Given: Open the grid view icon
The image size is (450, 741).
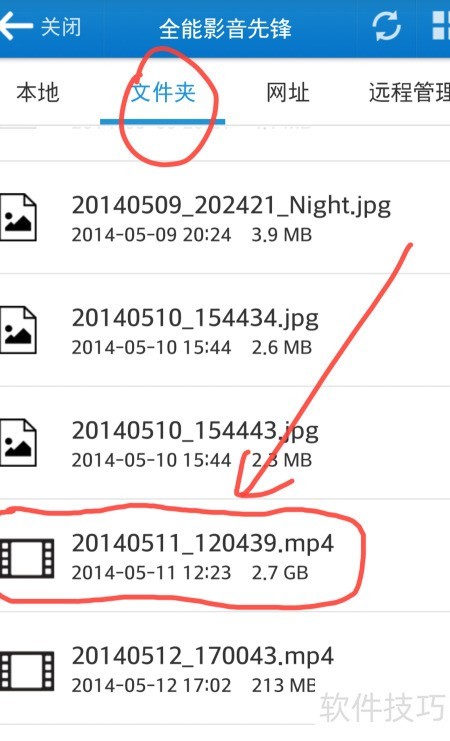Looking at the screenshot, I should tap(441, 26).
